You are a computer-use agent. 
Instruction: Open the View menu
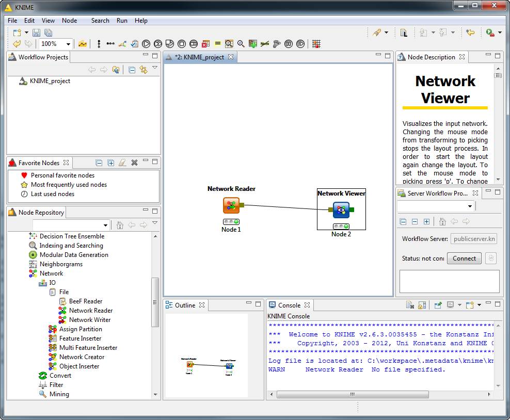[x=48, y=21]
